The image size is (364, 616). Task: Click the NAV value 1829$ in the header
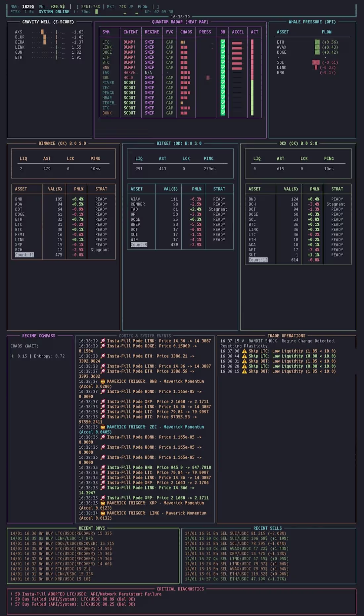point(28,7)
